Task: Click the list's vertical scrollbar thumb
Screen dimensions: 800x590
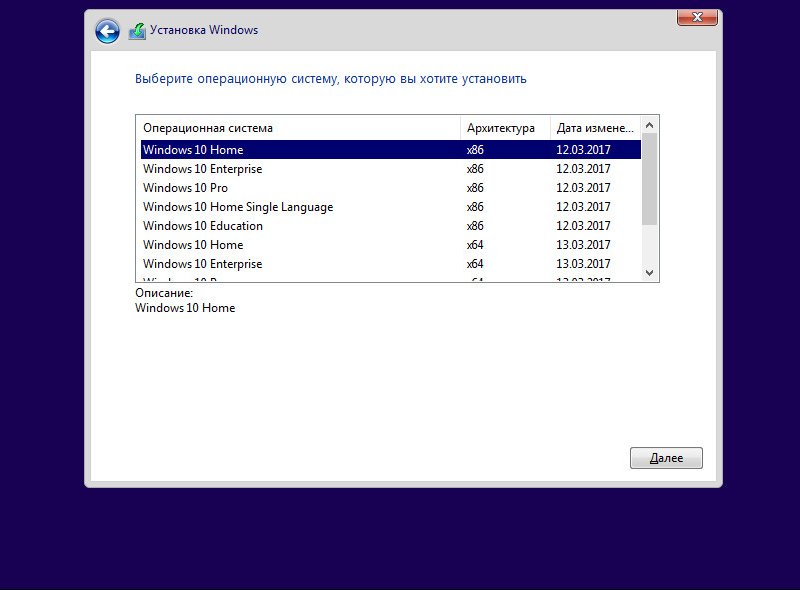Action: point(649,179)
